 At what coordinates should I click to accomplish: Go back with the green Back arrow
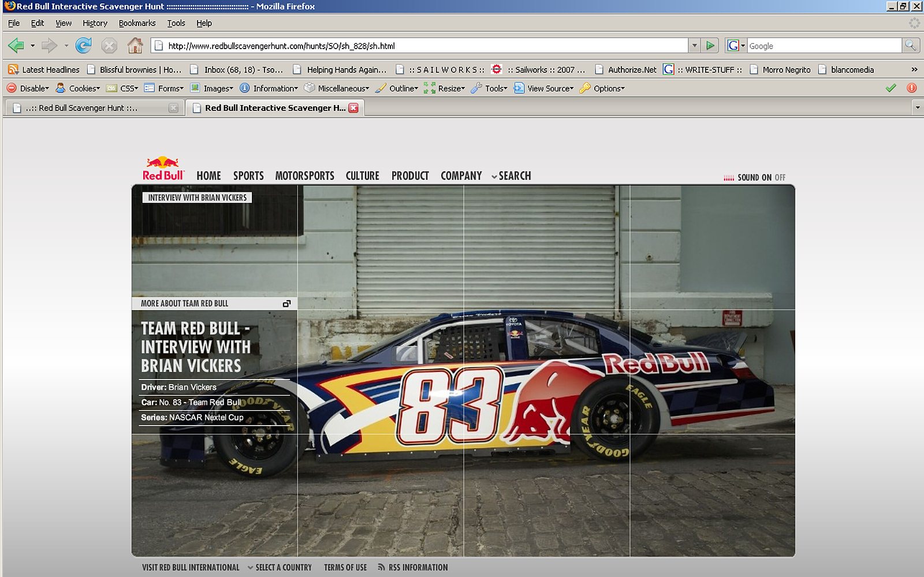tap(16, 45)
